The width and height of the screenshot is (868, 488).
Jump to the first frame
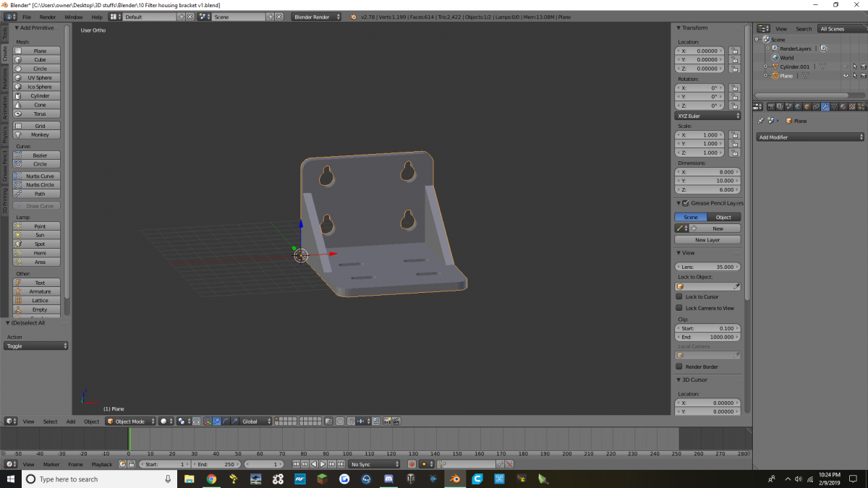[296, 464]
